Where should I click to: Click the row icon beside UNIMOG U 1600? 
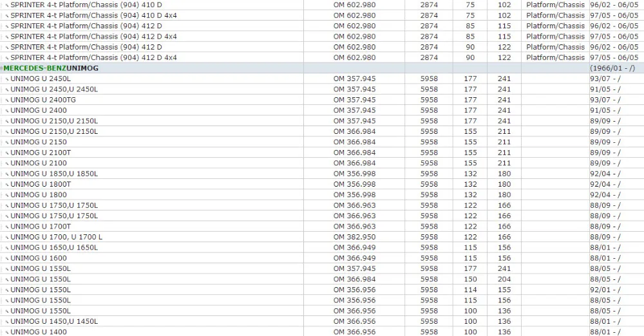(x=7, y=258)
